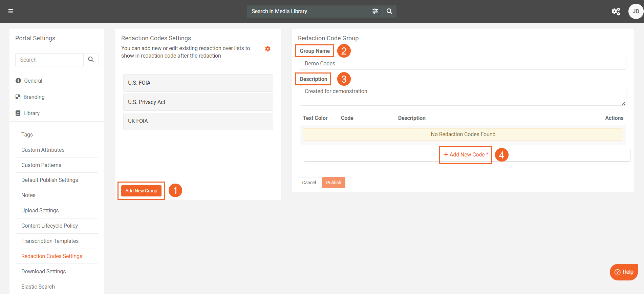Open the hamburger navigation menu

coord(11,11)
